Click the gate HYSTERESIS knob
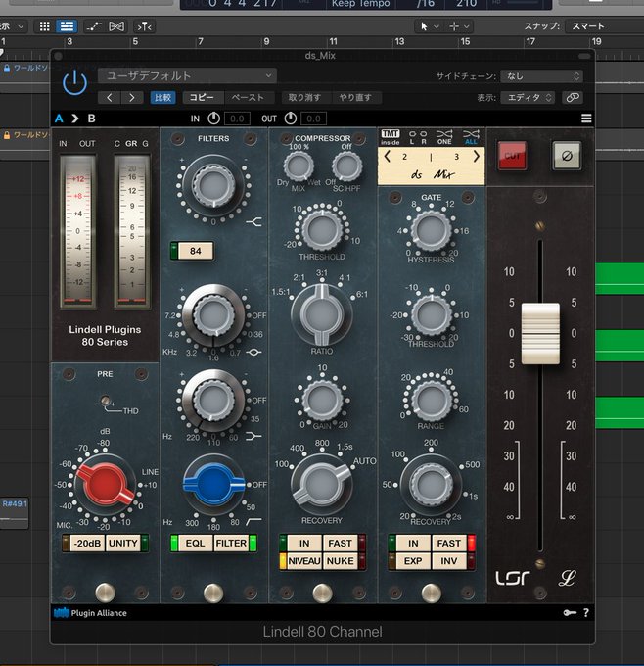The height and width of the screenshot is (666, 644). click(431, 230)
